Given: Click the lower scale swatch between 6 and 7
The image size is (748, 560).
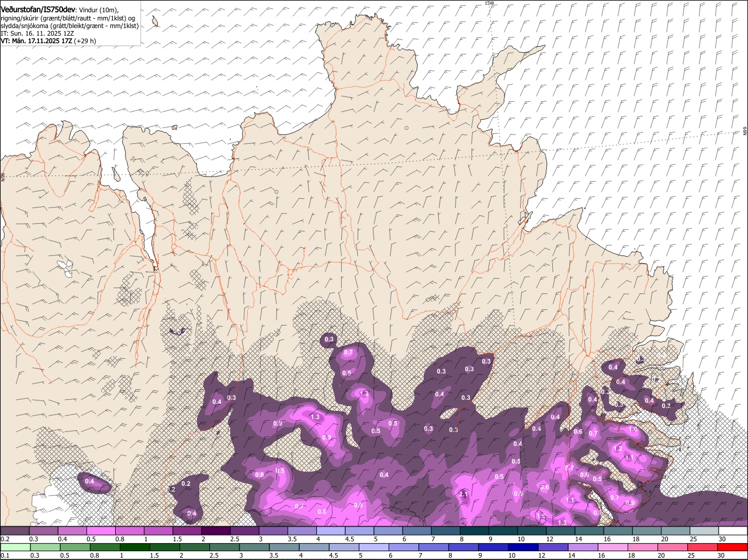Looking at the screenshot, I should [x=404, y=547].
